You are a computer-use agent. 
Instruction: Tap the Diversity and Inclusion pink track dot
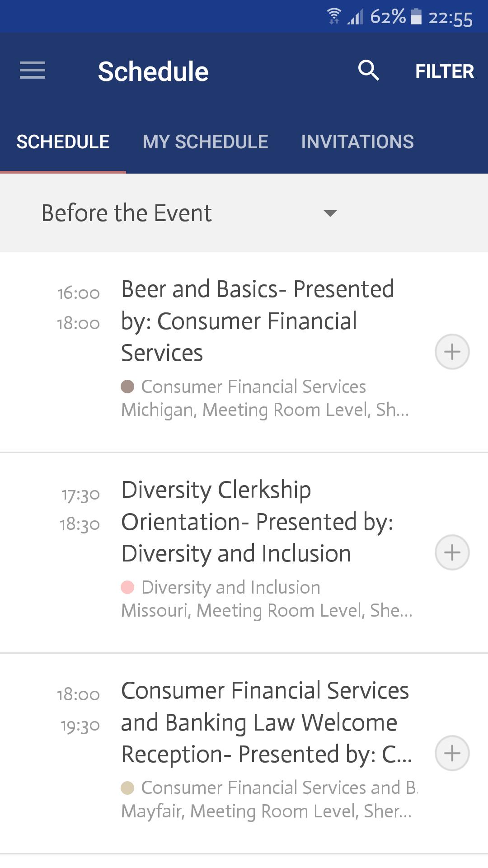[x=128, y=587]
